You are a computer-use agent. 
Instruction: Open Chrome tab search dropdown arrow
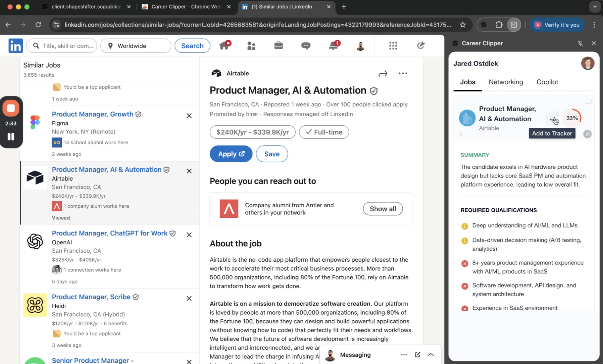pyautogui.click(x=595, y=7)
